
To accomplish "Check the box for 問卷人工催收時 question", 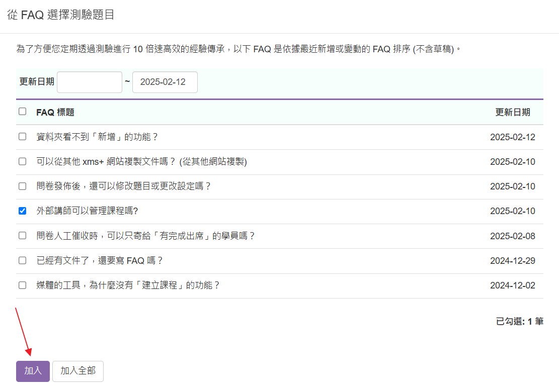I will click(x=22, y=236).
